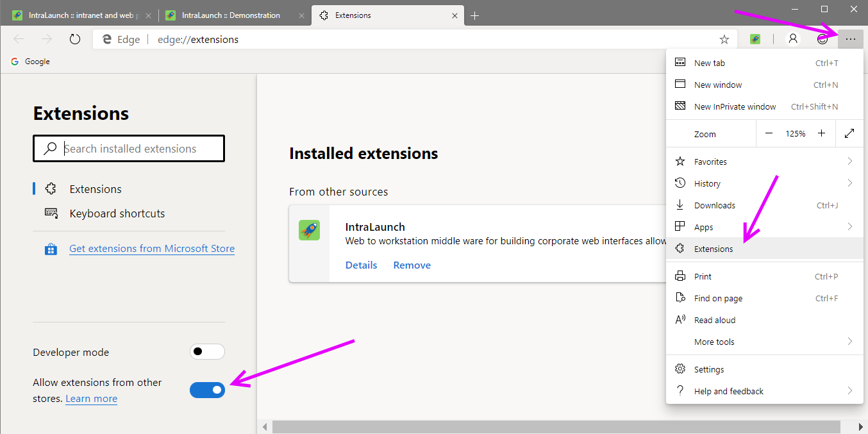Open the Settings and more ellipsis menu

(850, 39)
